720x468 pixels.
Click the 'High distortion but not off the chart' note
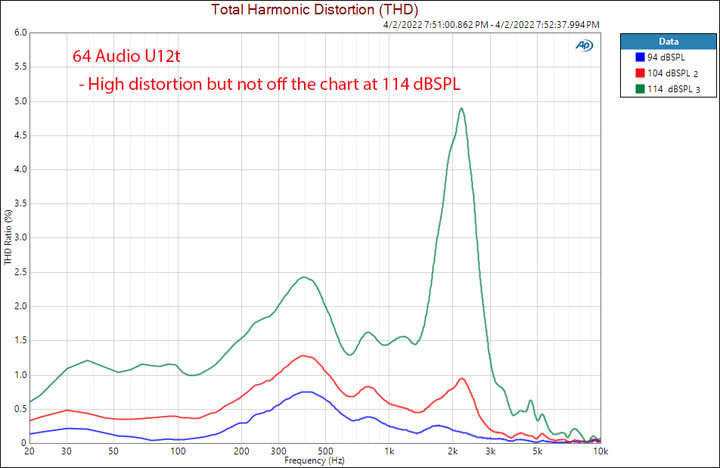(270, 84)
